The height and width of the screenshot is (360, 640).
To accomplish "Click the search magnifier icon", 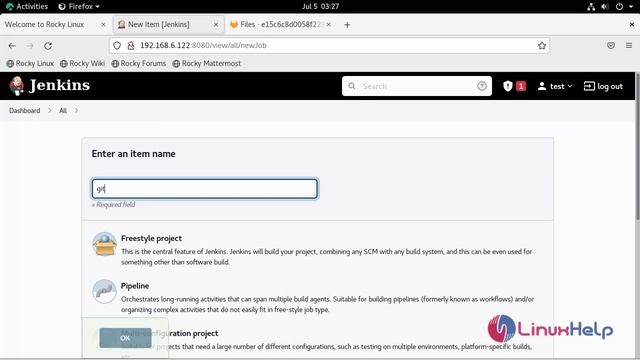I will tap(351, 86).
